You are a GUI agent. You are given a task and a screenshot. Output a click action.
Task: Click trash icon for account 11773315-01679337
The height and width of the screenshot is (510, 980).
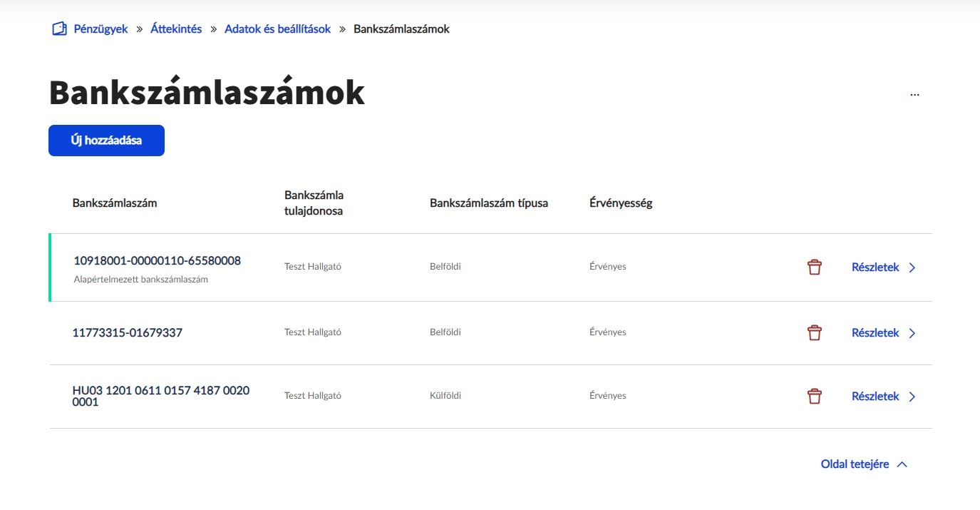pyautogui.click(x=814, y=333)
